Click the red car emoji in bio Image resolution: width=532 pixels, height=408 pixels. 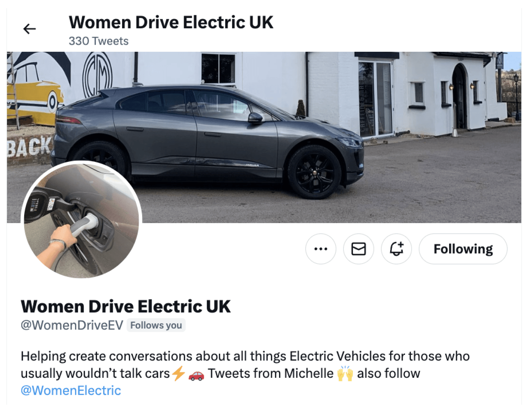(196, 375)
